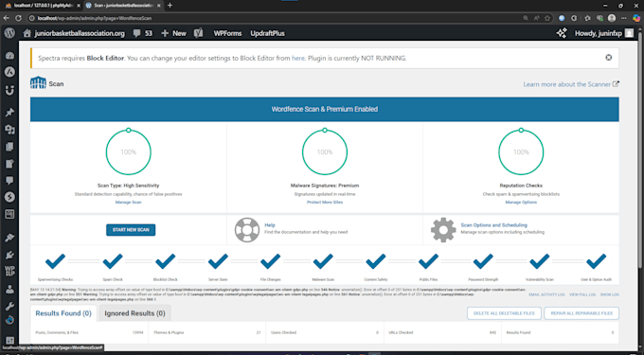Click the Vulnerability Scan stage checkmark
Screen dimensions: 644x355
(540, 261)
